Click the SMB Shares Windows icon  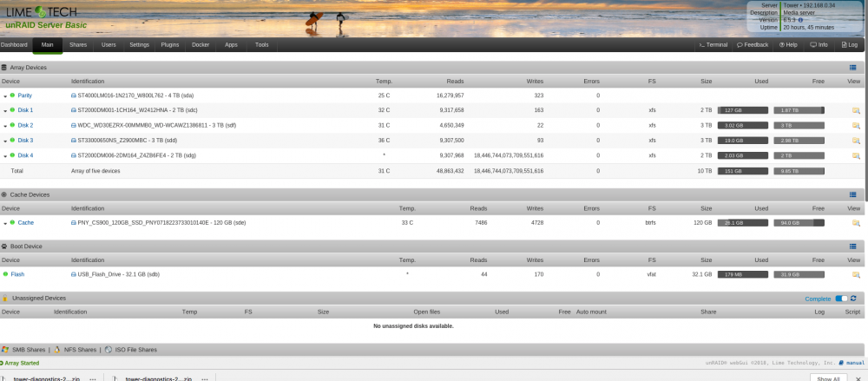(5, 350)
